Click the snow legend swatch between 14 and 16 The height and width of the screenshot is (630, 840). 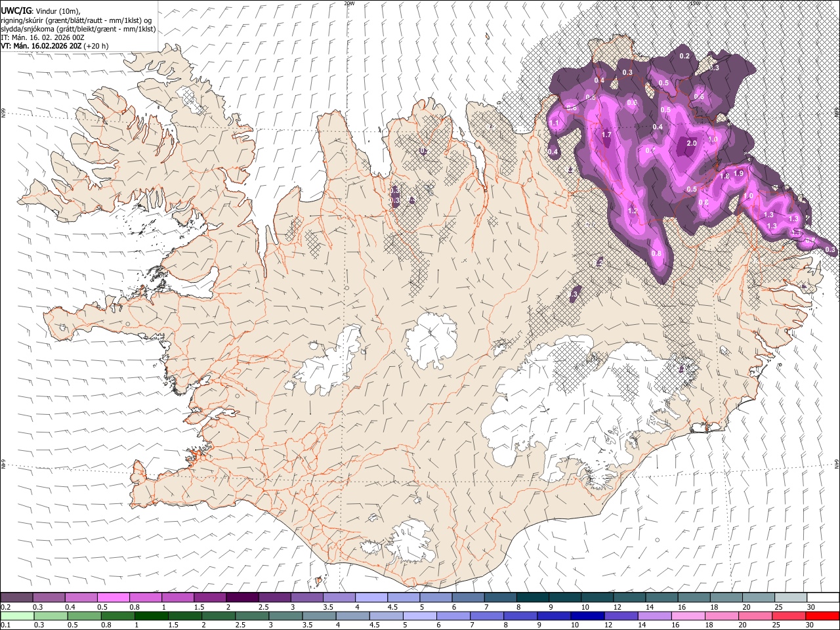tap(662, 597)
